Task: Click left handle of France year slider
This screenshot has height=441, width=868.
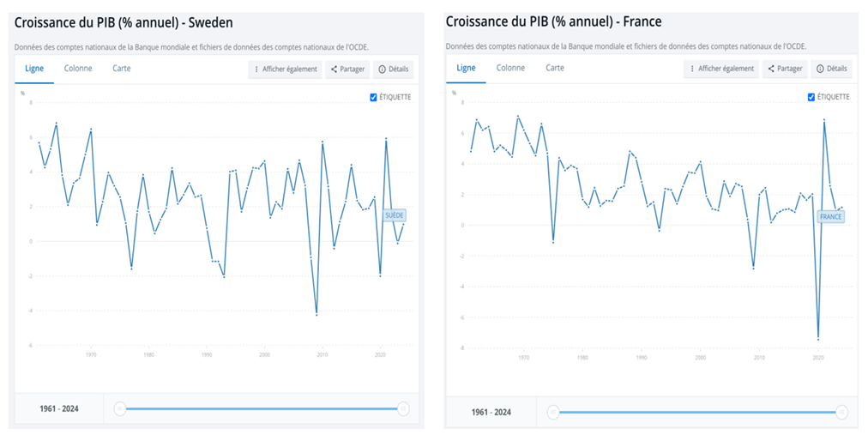Action: 553,413
